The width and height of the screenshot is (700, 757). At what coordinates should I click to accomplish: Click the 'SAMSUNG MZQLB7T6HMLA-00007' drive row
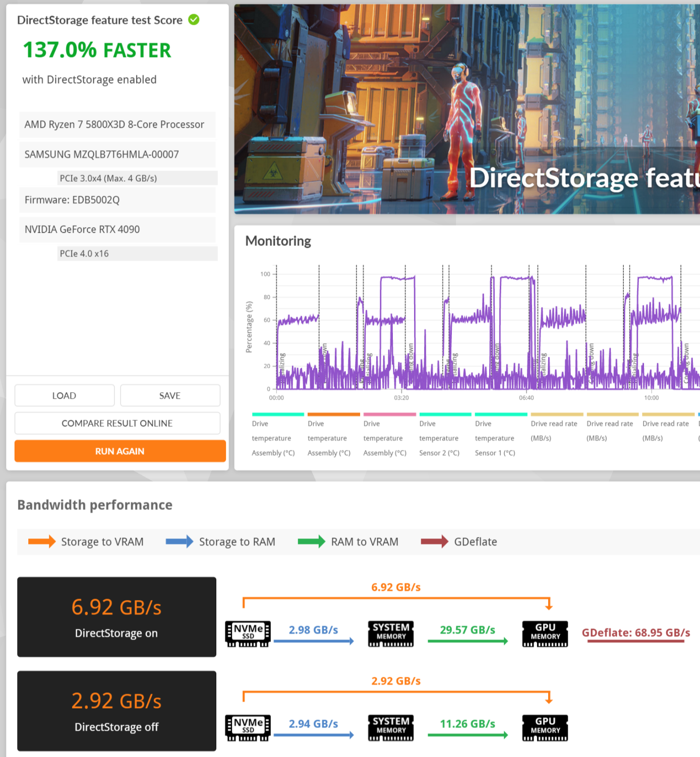(118, 154)
